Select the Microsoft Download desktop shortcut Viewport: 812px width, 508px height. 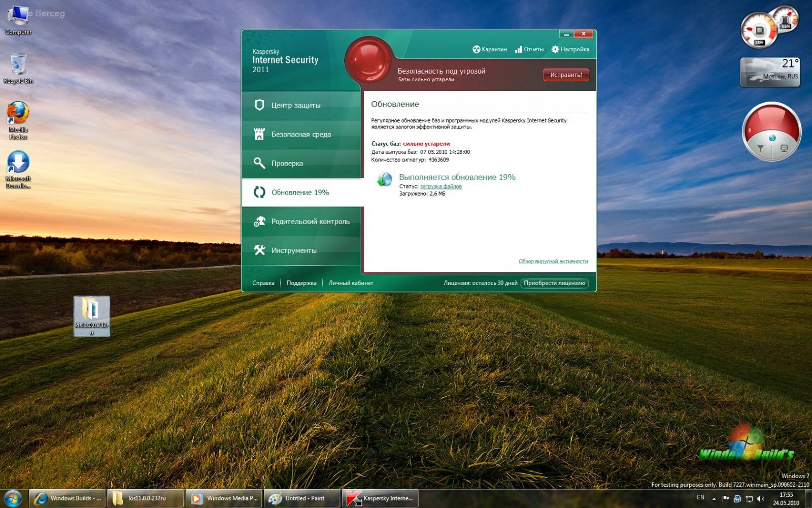click(18, 170)
